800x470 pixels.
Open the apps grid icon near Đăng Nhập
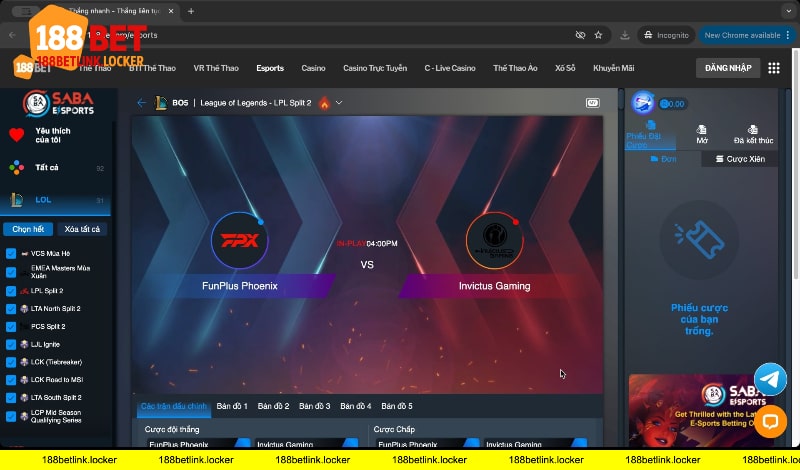(x=774, y=68)
